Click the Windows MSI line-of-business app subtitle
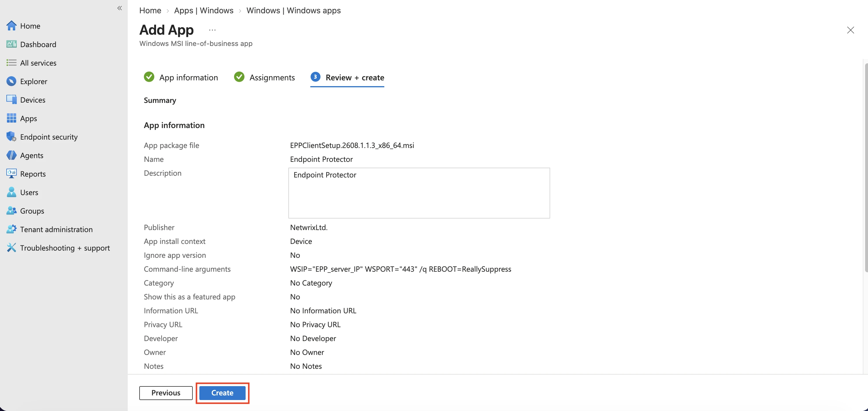The image size is (868, 411). (x=196, y=43)
